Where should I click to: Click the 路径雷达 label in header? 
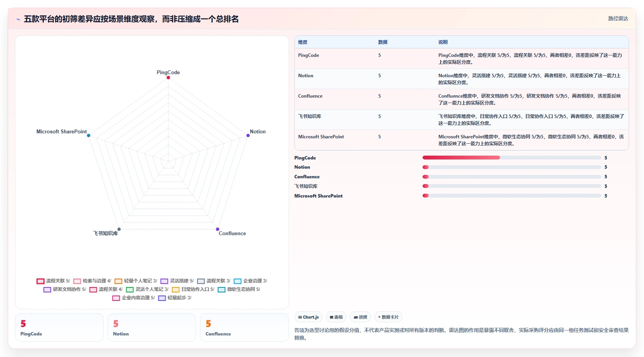[x=618, y=19]
